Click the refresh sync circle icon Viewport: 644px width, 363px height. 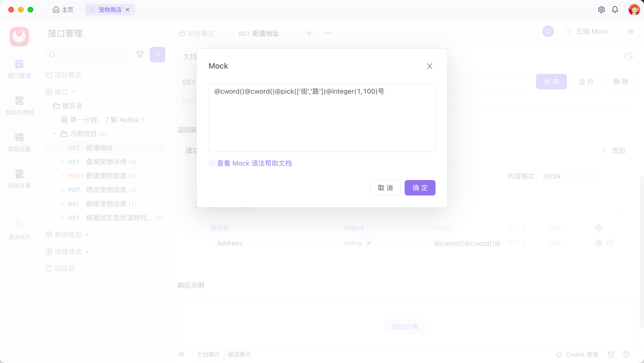pyautogui.click(x=548, y=31)
